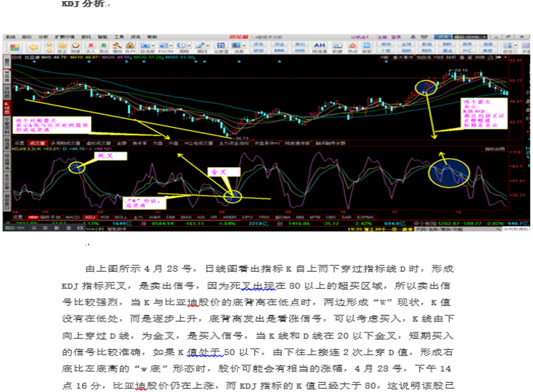Open the 帮助 menu
This screenshot has width=533, height=392.
pos(152,37)
